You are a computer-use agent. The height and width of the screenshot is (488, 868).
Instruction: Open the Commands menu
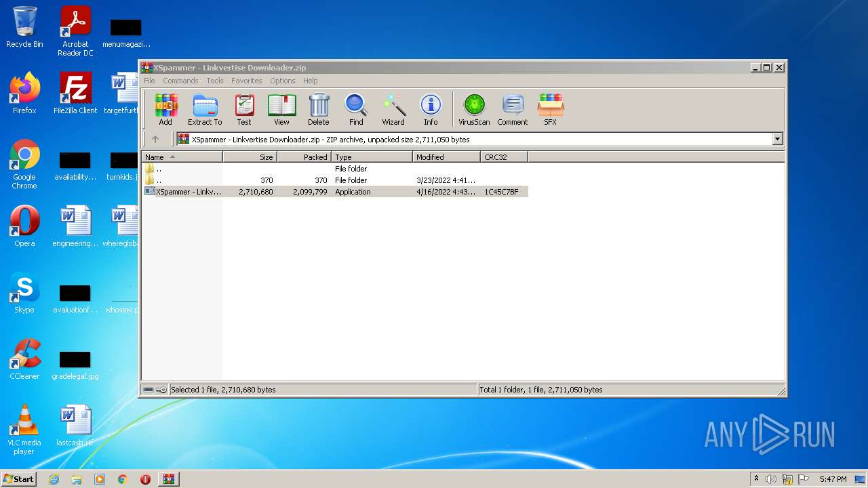point(180,81)
